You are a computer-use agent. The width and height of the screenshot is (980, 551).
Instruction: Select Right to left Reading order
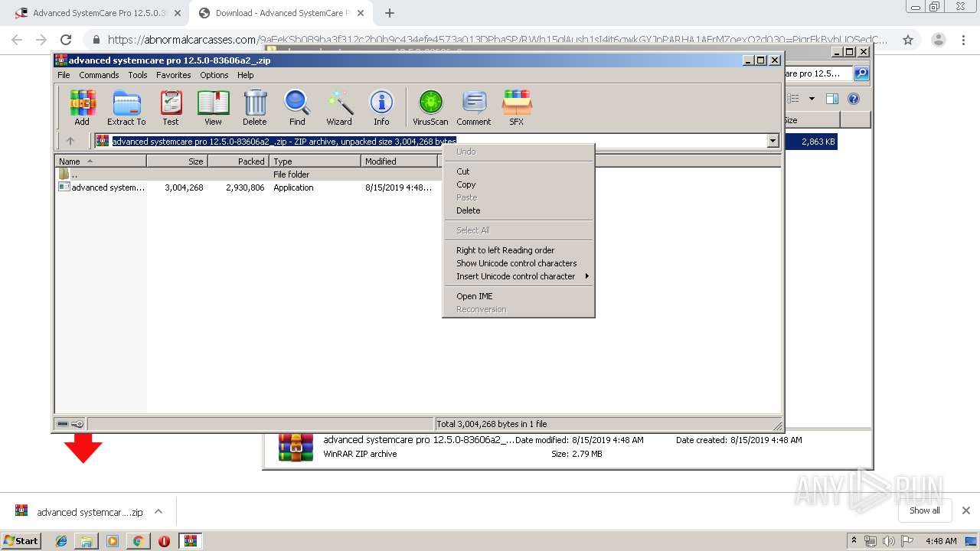(x=519, y=250)
